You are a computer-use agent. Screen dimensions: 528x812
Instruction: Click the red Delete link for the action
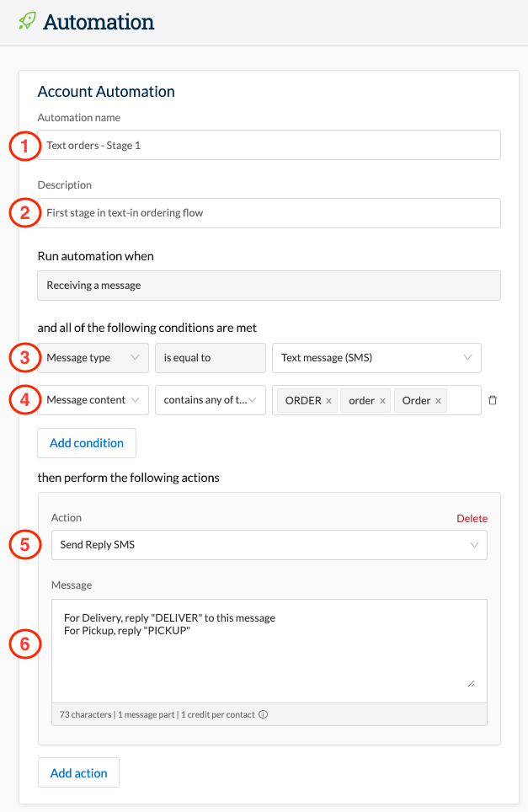(x=472, y=518)
